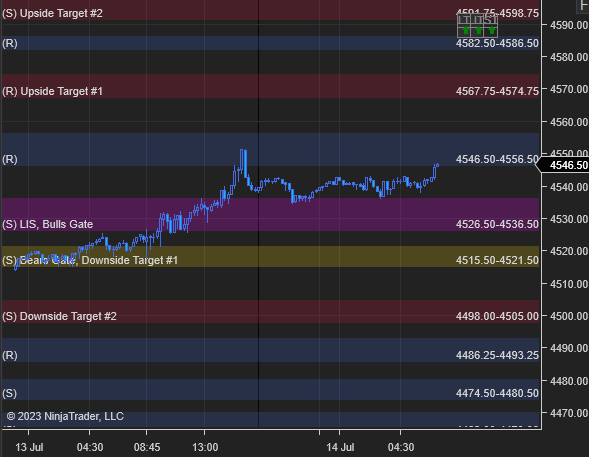Click the tall candlestick at the session high

tap(245, 164)
